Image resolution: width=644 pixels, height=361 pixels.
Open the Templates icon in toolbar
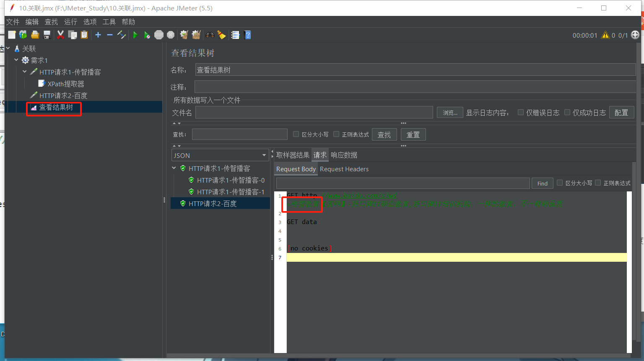coord(23,35)
